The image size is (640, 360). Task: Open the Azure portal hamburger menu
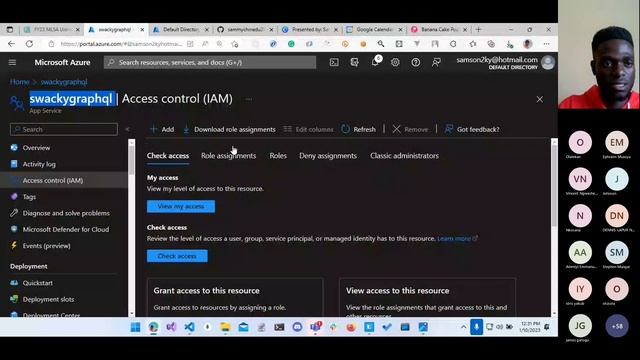tap(12, 62)
